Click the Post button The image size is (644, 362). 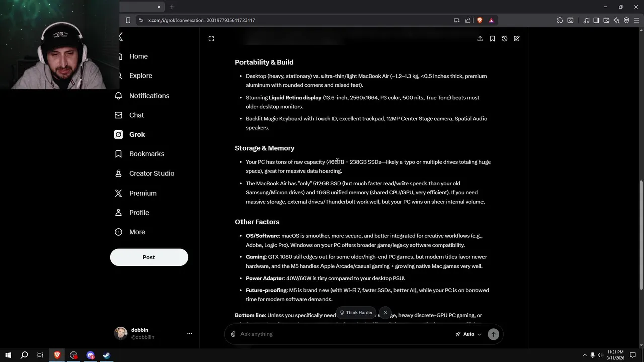point(149,257)
